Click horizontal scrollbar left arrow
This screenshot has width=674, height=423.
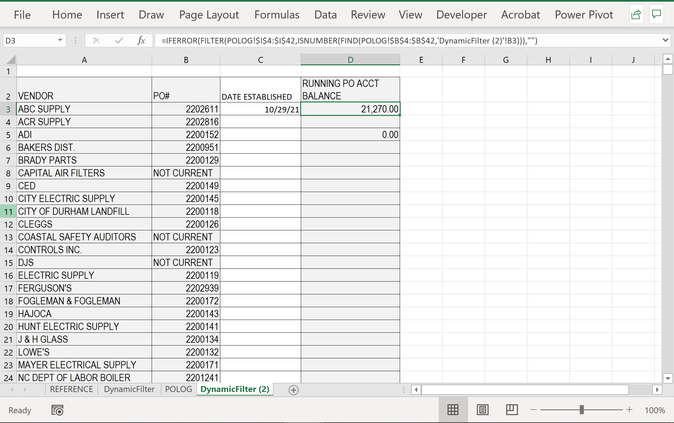pos(416,390)
